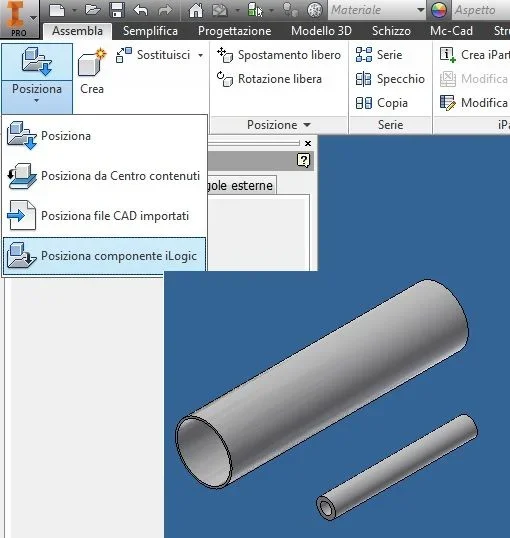Click Crea iPart command icon
Viewport: 510px width, 538px height.
[448, 55]
